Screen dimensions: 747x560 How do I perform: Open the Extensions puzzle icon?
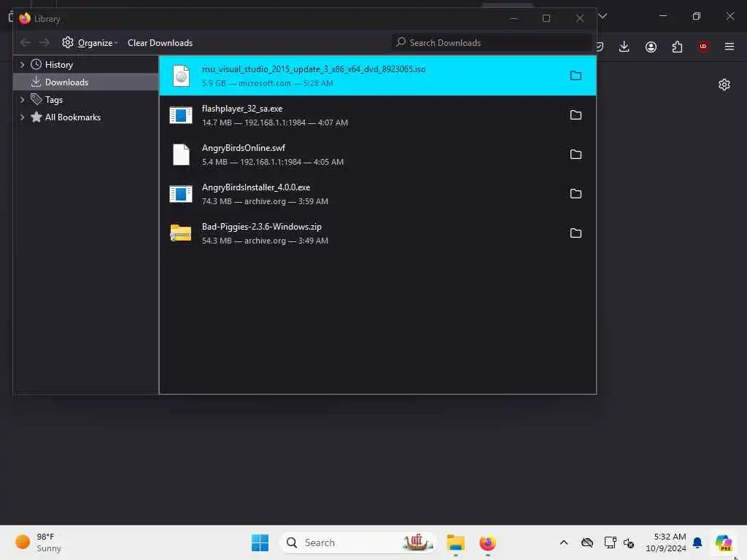677,47
